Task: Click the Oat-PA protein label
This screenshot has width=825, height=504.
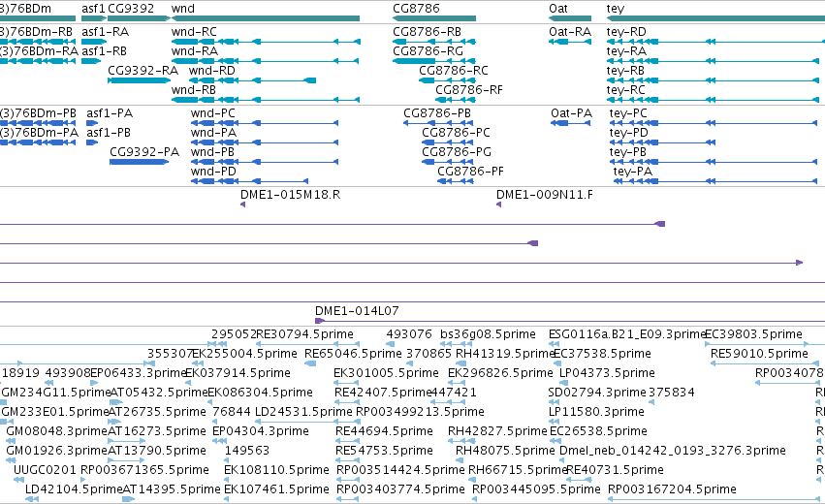Action: [571, 113]
